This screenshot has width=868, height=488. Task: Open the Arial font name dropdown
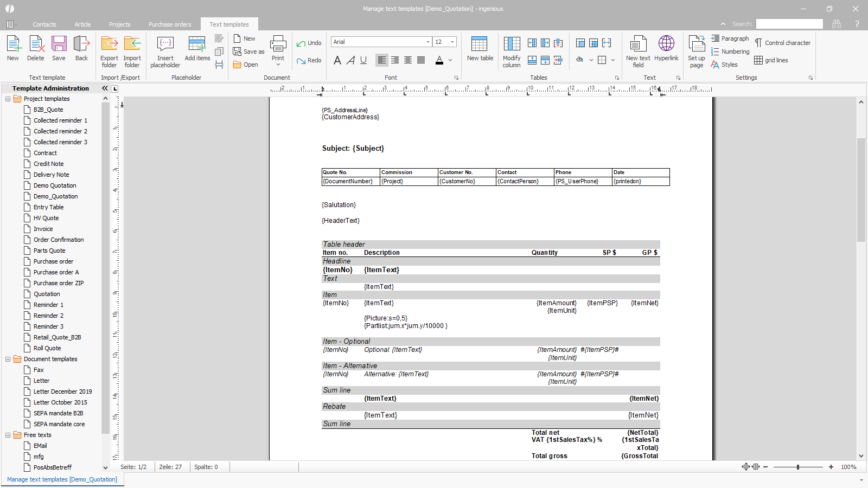(427, 42)
